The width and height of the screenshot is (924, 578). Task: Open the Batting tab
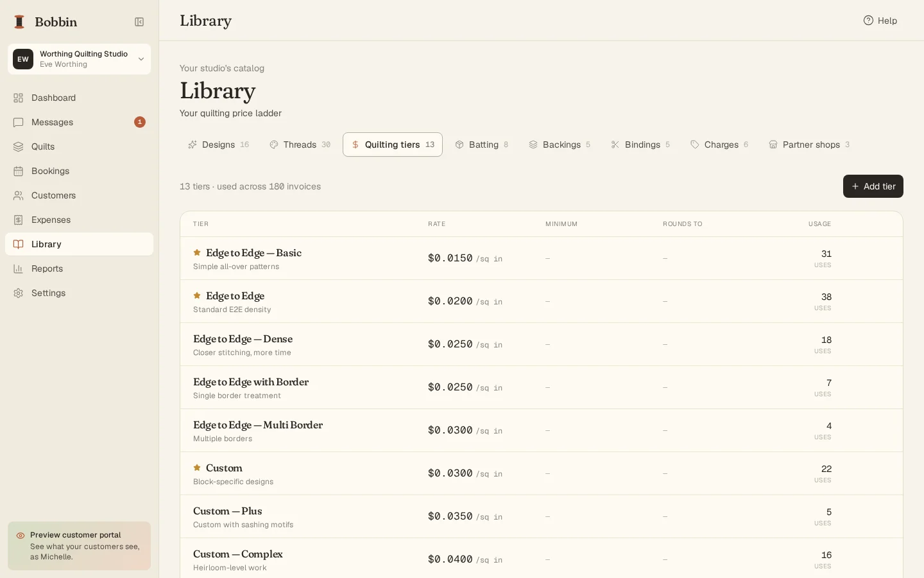coord(481,144)
